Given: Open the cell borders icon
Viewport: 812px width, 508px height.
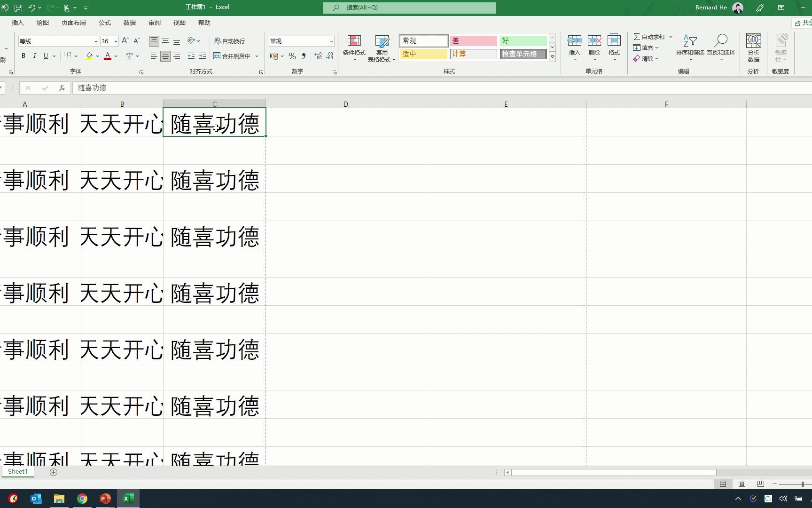Looking at the screenshot, I should pos(67,56).
